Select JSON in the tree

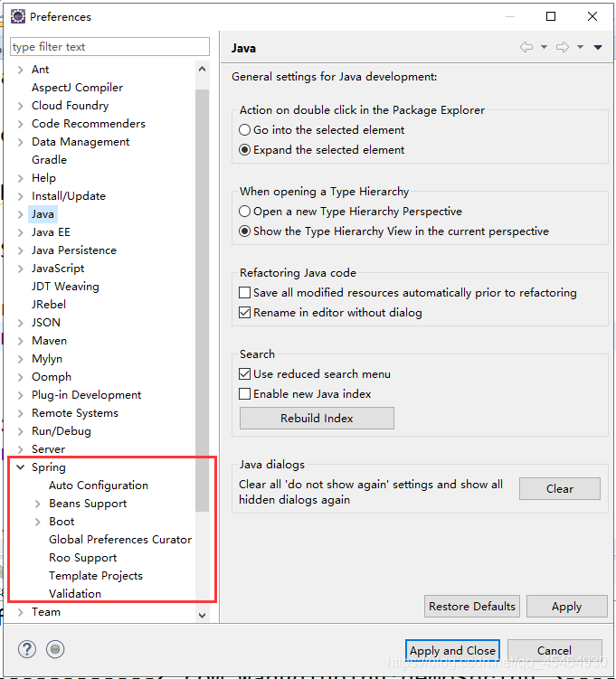(45, 323)
